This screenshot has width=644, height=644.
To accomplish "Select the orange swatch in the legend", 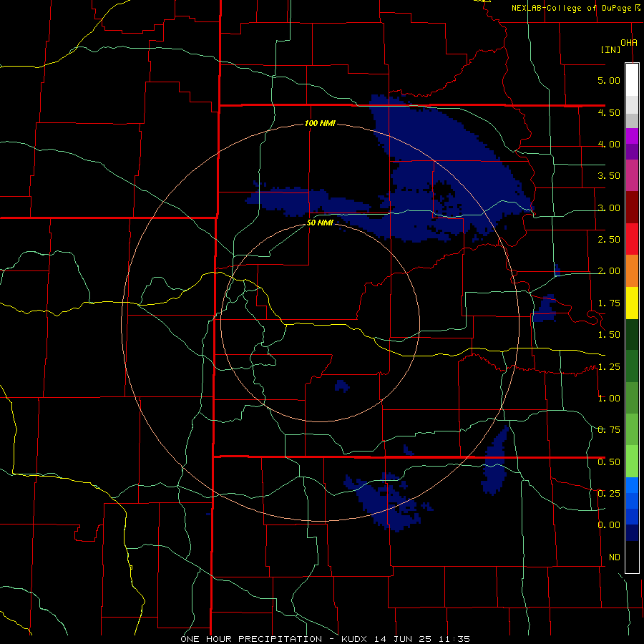I will tap(632, 271).
